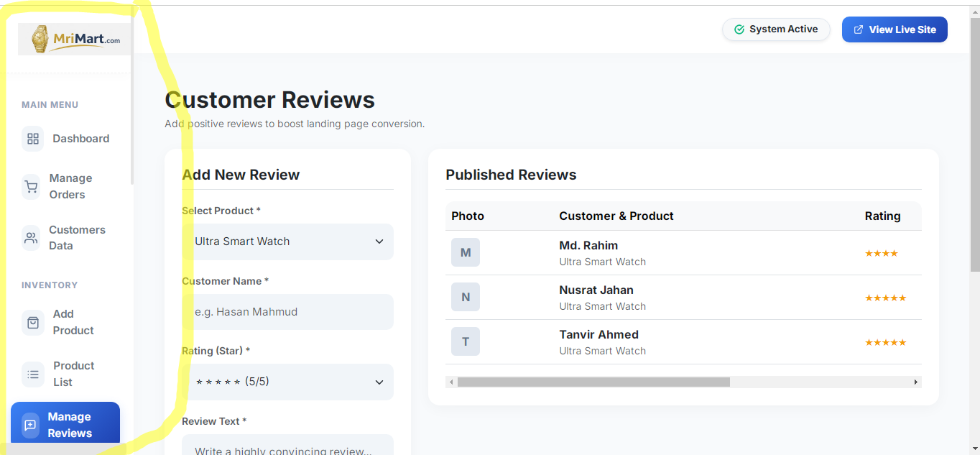
Task: Expand the Rating (Star) dropdown
Action: [287, 382]
